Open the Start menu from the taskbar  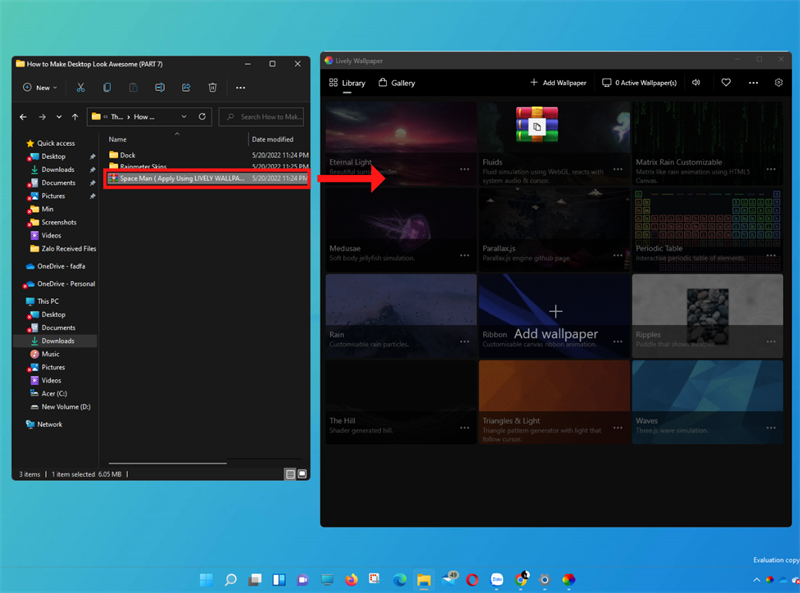tap(205, 579)
